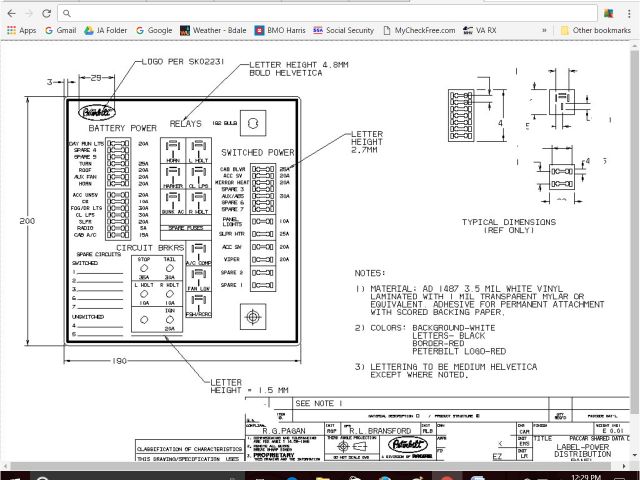
Task: Open the Gmail bookmark
Action: click(x=59, y=31)
